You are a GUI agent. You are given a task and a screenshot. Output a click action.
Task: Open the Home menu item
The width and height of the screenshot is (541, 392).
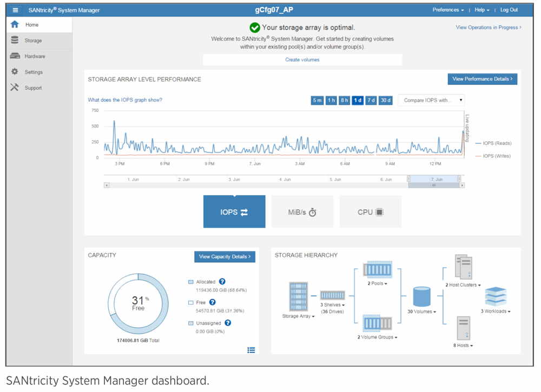(x=39, y=25)
